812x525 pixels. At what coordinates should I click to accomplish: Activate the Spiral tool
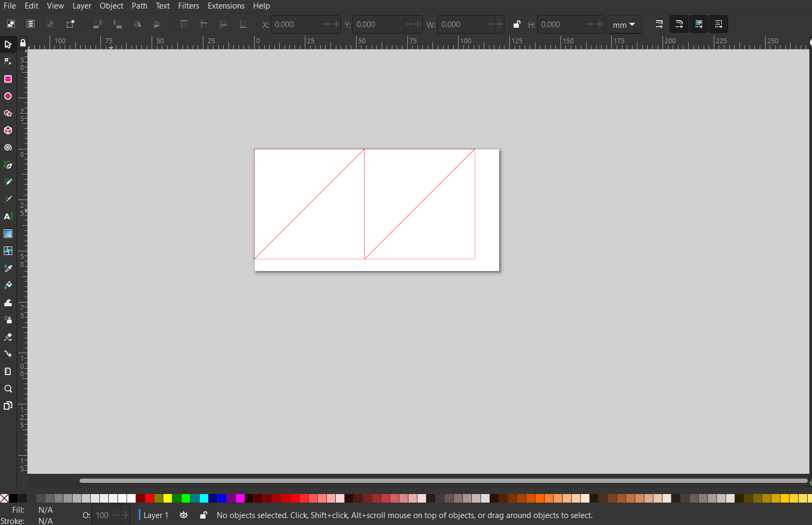click(x=8, y=147)
